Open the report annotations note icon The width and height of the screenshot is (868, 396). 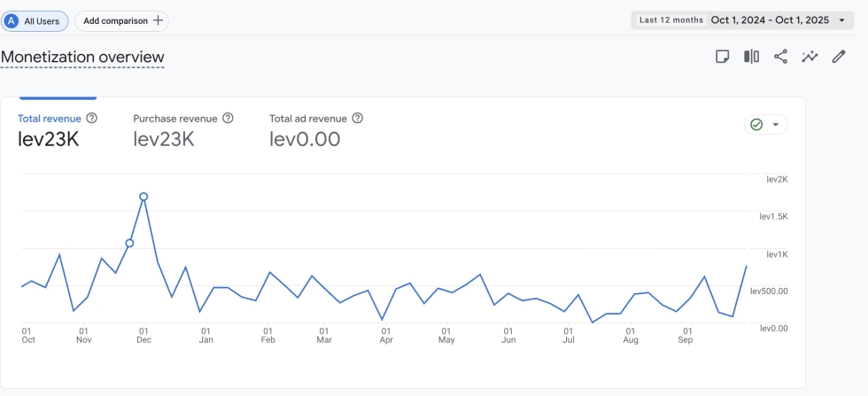tap(723, 57)
